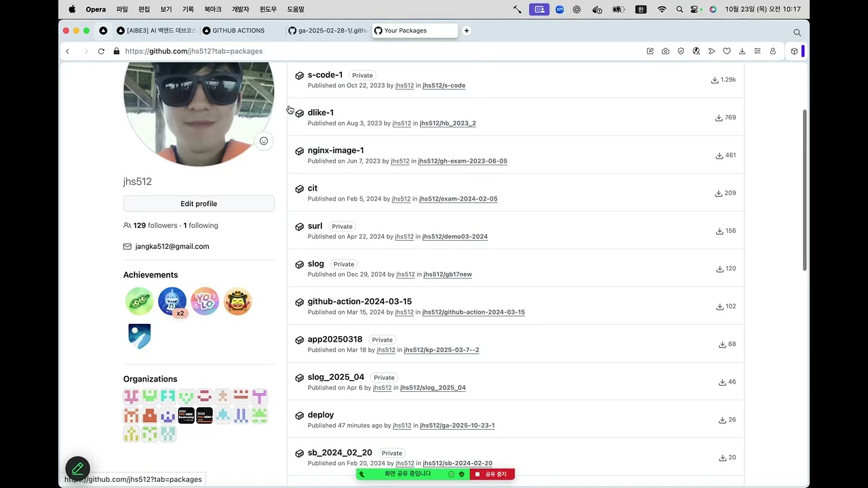The height and width of the screenshot is (488, 868).
Task: Click the date and time in menu bar
Action: coord(763,9)
